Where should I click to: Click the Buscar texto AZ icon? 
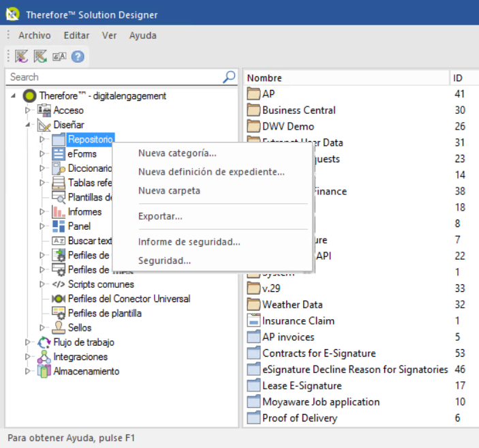59,241
